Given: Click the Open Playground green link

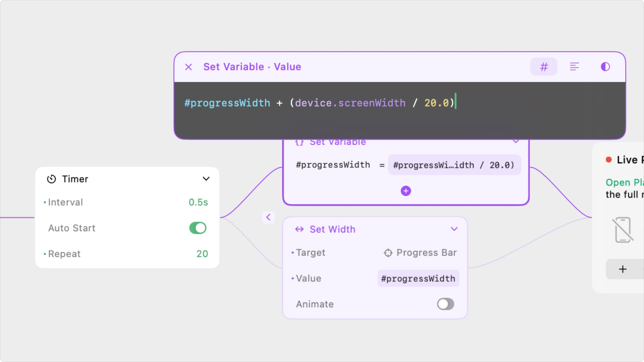Looking at the screenshot, I should point(624,183).
